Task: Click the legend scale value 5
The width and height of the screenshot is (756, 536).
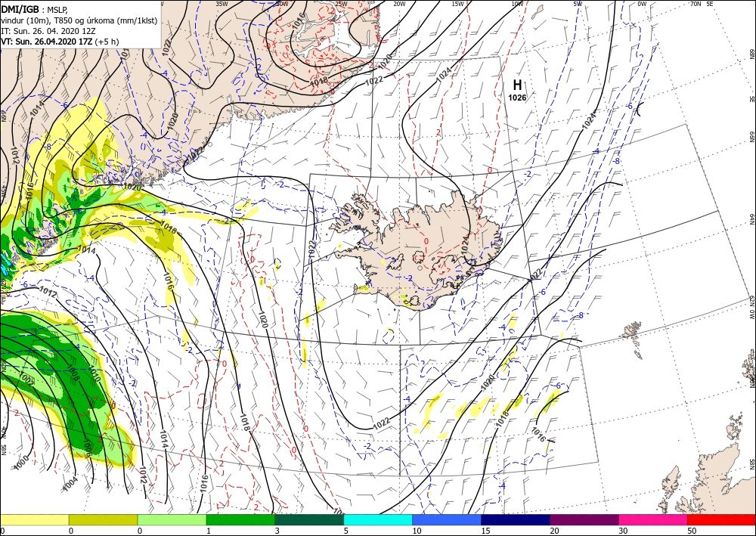Action: pos(346,531)
